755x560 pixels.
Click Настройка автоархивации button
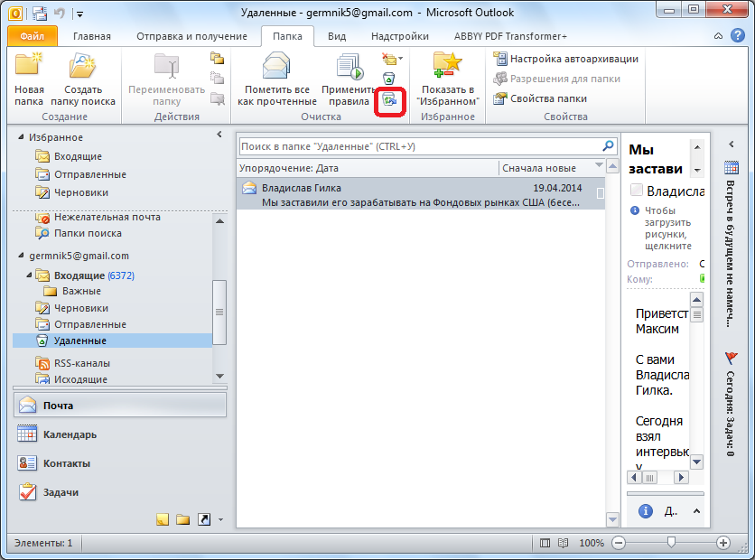(565, 59)
